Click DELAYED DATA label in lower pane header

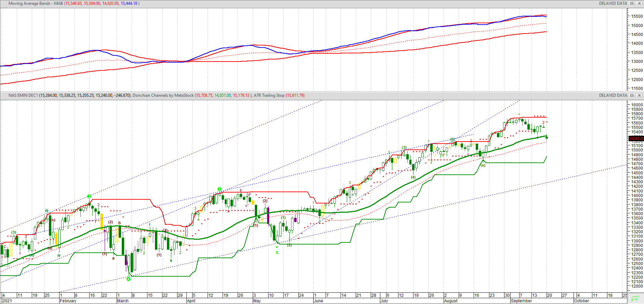pos(613,95)
